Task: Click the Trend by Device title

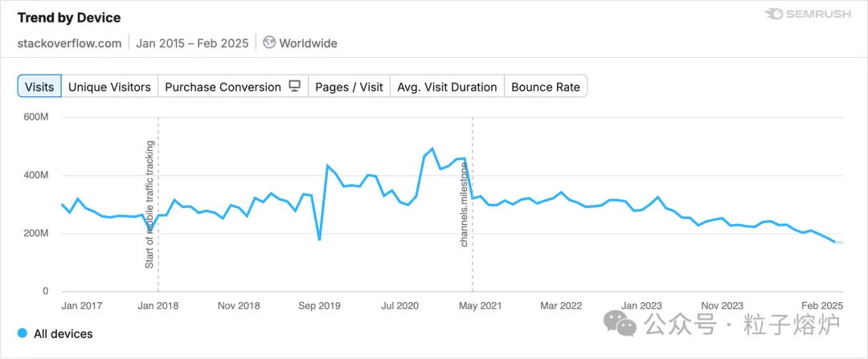Action: (69, 18)
